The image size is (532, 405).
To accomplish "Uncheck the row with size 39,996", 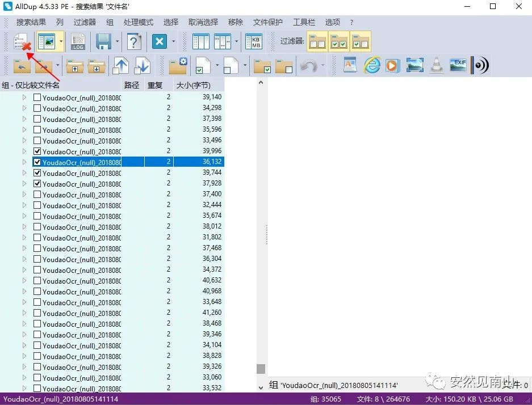I will coord(37,151).
